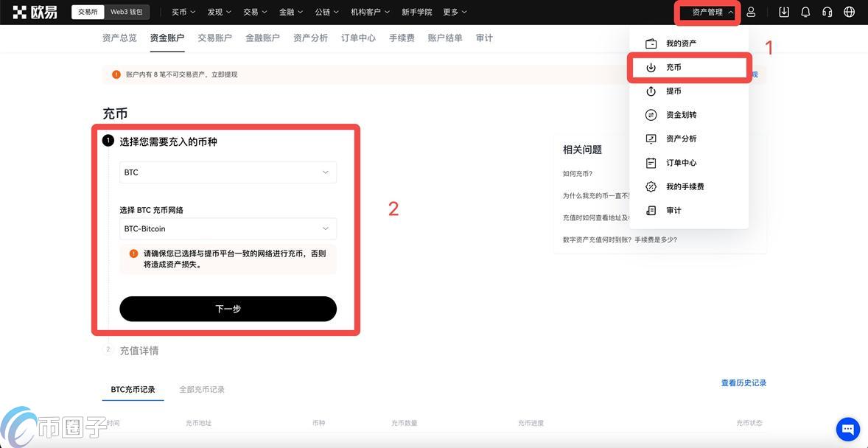Click the 充币数量 column header
This screenshot has height=448, width=868.
(x=404, y=423)
